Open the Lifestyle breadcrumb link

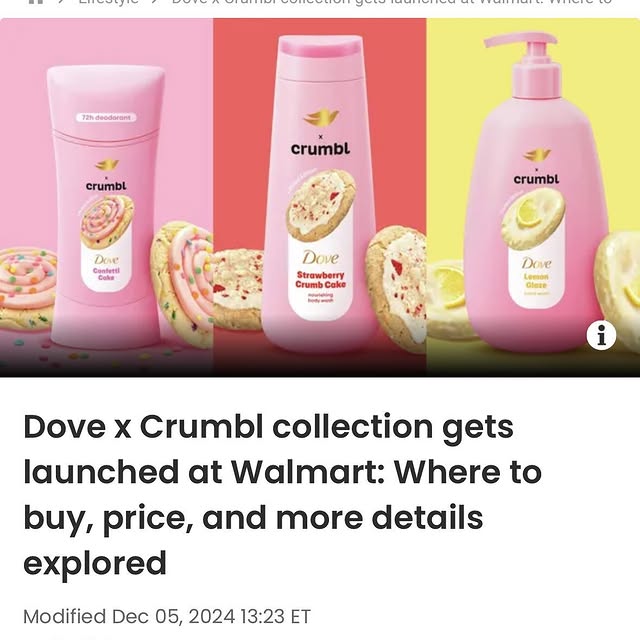pos(108,2)
